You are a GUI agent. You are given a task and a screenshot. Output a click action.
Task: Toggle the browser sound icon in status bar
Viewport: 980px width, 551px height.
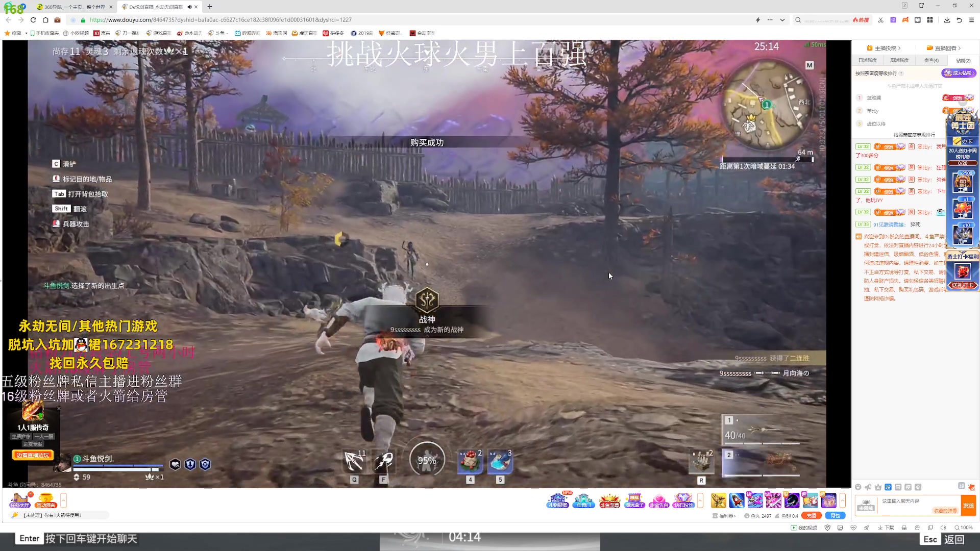pyautogui.click(x=943, y=528)
